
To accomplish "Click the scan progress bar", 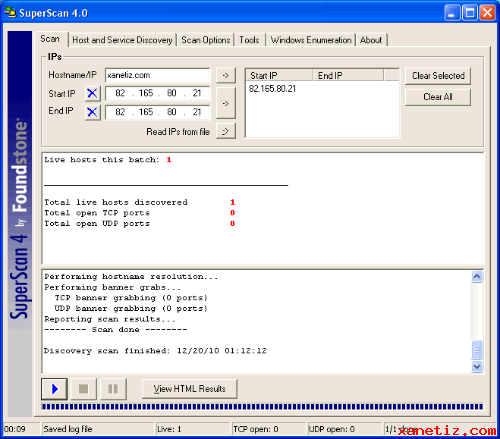I will 262,407.
